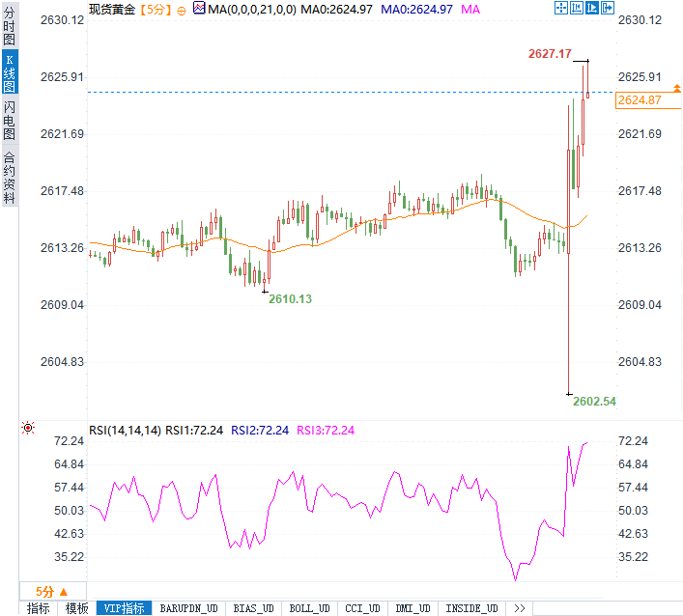Click the orange minus circle beside 【5分】
The image size is (683, 616).
point(183,9)
